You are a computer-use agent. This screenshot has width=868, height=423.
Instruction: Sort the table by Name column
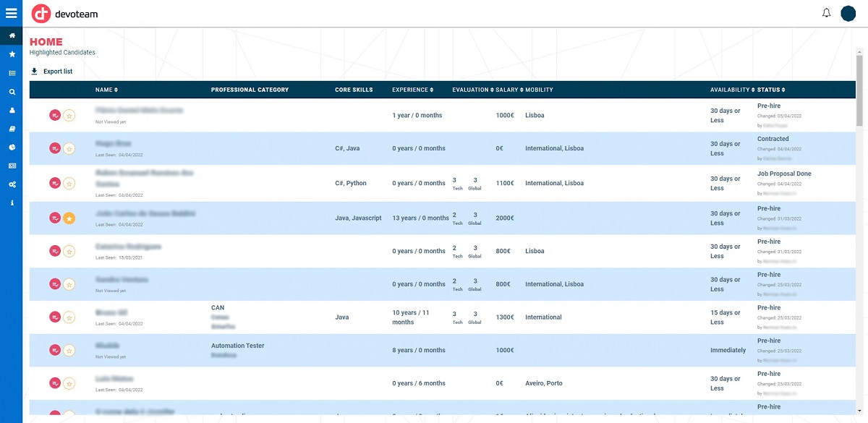point(106,90)
